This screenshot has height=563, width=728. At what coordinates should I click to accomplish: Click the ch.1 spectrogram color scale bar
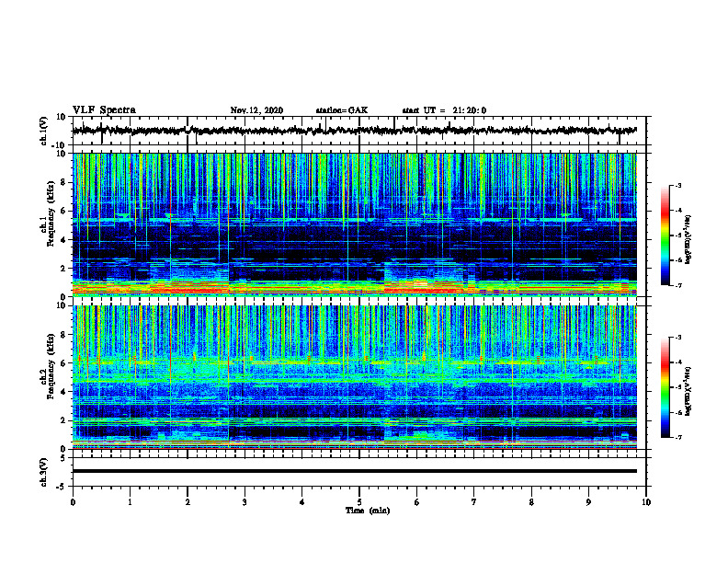[x=665, y=236]
